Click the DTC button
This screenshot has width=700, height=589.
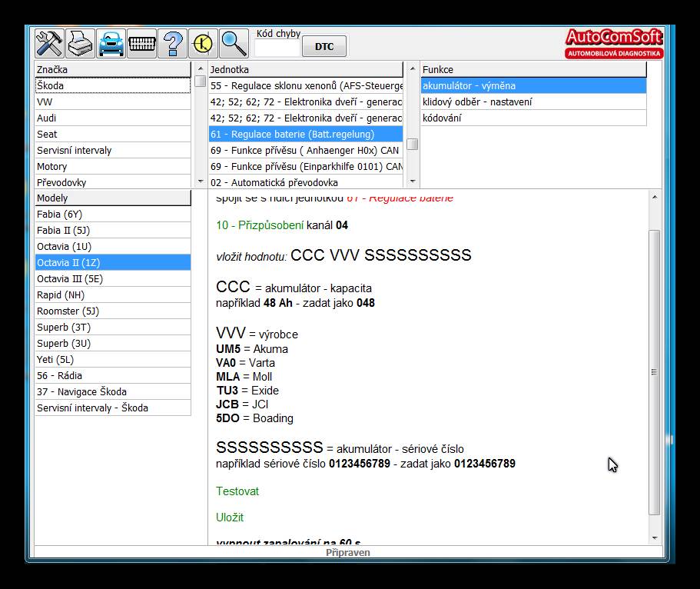click(324, 46)
